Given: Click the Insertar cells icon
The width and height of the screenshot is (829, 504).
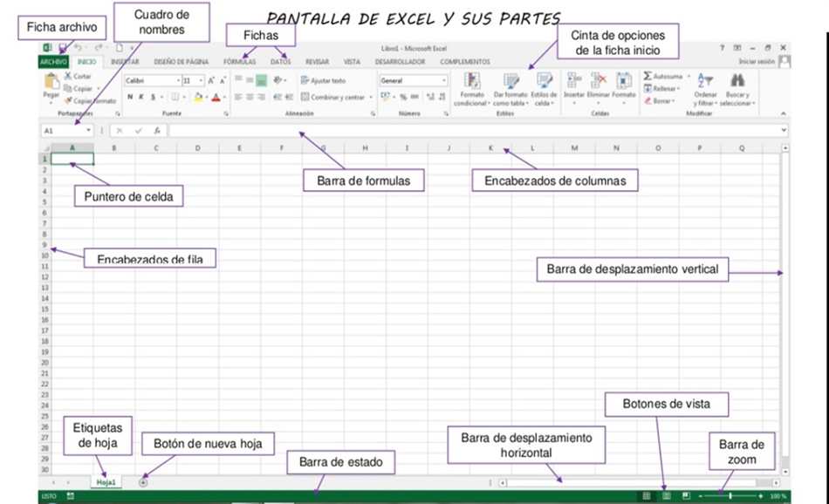Looking at the screenshot, I should (x=574, y=81).
